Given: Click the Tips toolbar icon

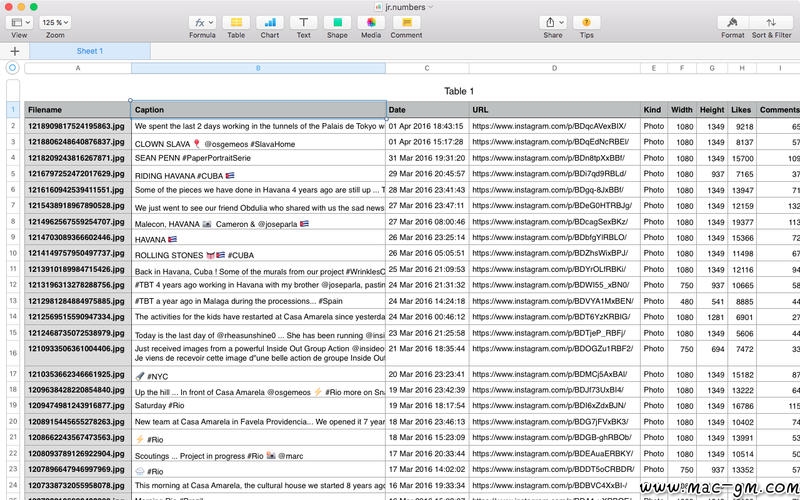Looking at the screenshot, I should click(587, 22).
